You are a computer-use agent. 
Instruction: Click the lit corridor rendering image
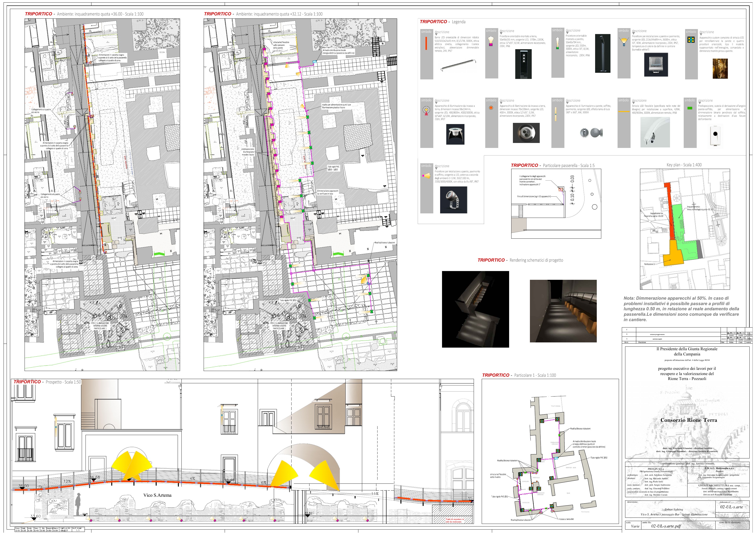563,311
